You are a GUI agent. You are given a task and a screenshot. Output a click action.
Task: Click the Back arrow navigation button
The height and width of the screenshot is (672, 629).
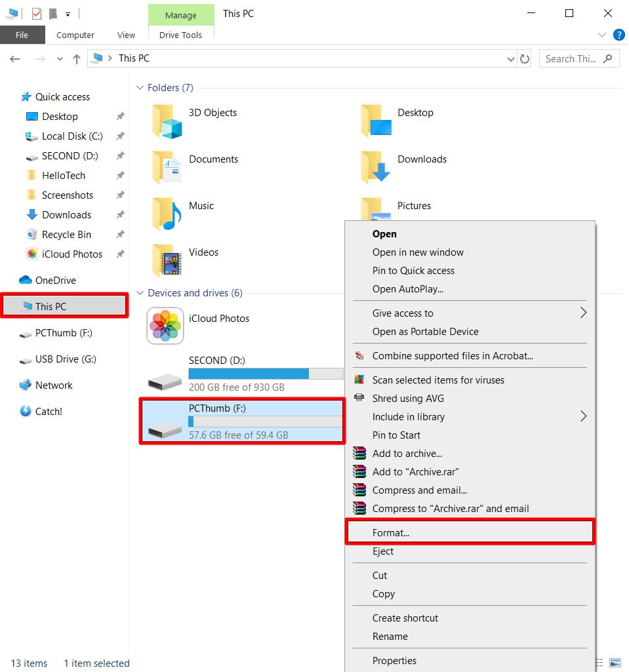(x=16, y=59)
